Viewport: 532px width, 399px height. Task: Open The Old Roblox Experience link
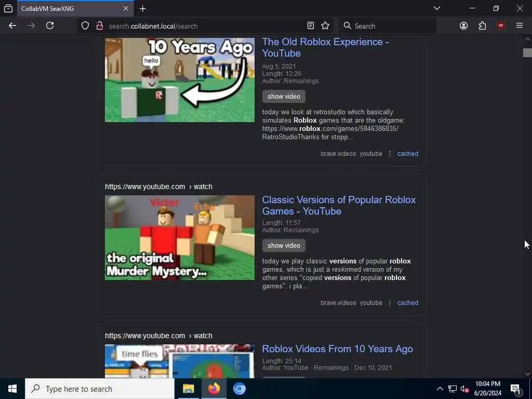coord(325,47)
